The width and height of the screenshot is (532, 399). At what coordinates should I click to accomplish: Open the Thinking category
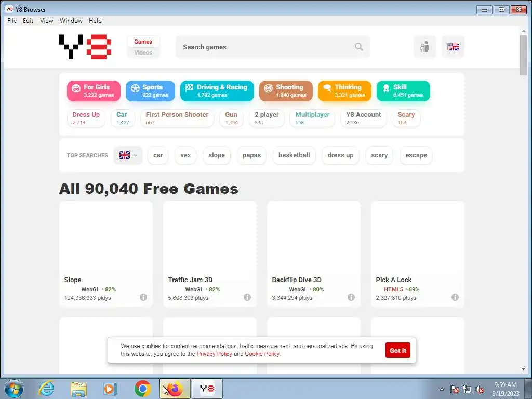(345, 90)
